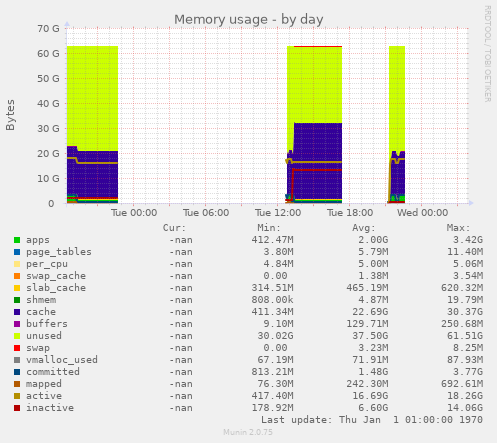Click buffers avg value 129.71M
497x443 pixels.
367,324
